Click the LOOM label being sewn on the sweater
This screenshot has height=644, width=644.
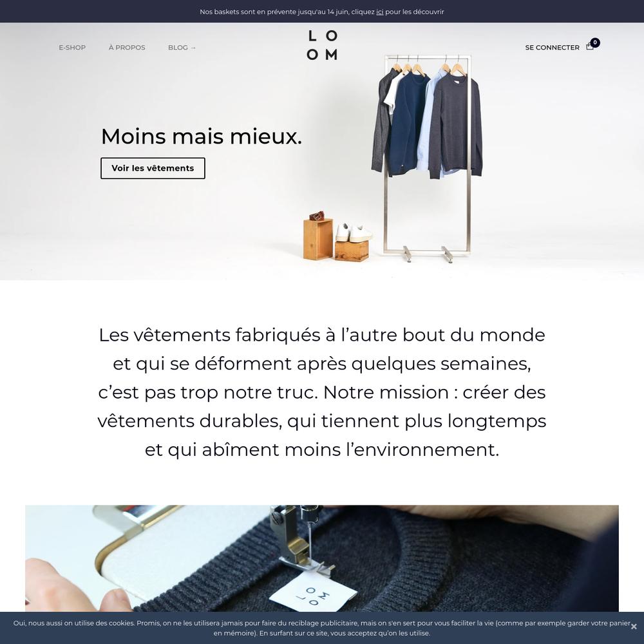313,595
